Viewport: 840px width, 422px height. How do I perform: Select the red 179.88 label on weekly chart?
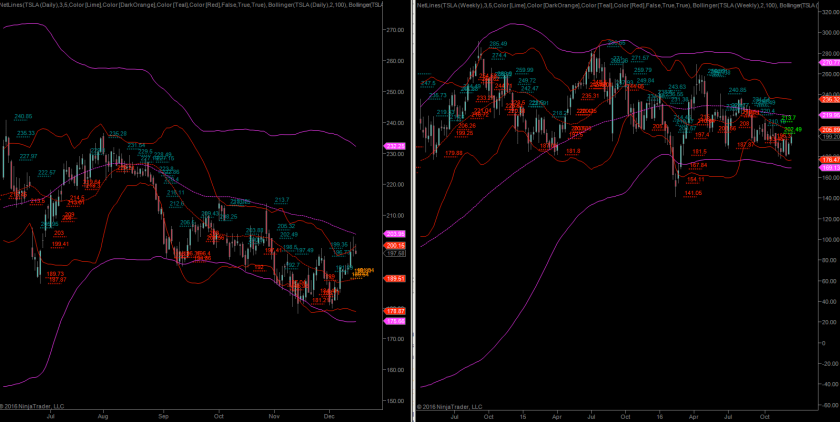pos(454,153)
